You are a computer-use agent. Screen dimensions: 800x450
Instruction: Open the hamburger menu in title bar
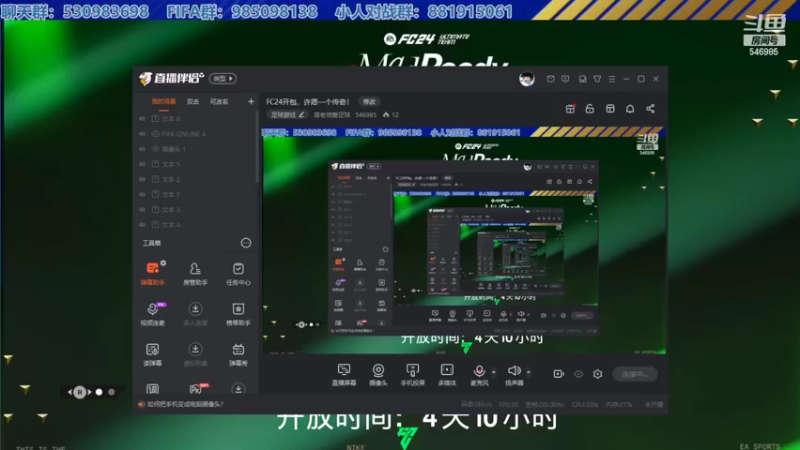click(612, 79)
